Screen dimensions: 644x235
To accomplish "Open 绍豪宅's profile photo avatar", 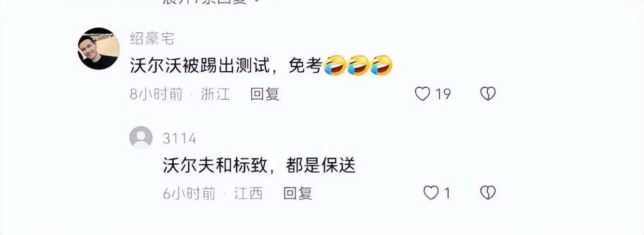I will [x=99, y=49].
